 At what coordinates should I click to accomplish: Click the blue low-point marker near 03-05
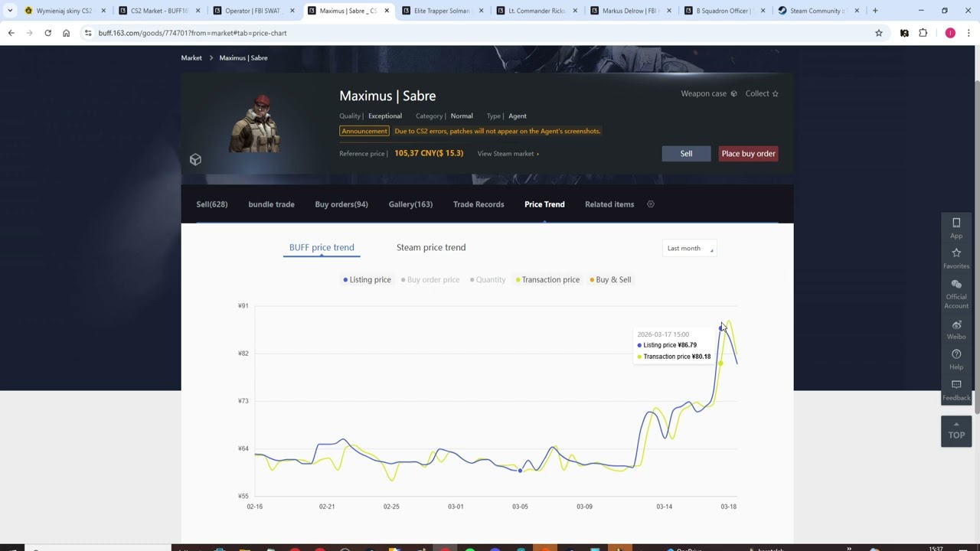click(520, 470)
